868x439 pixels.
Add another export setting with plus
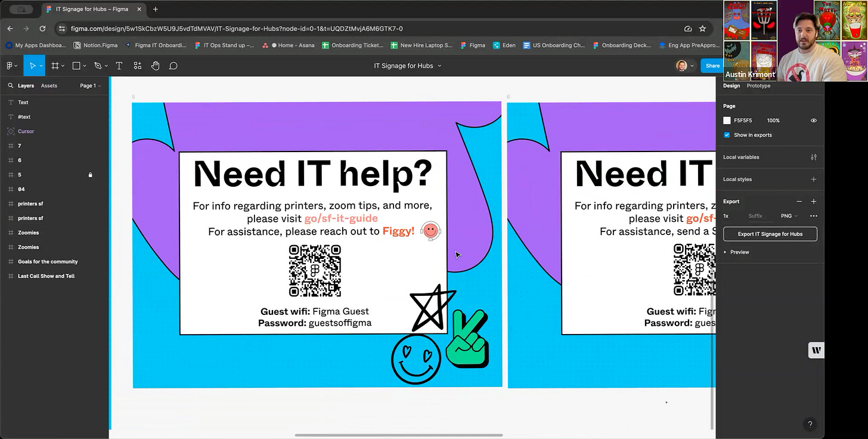click(x=813, y=202)
